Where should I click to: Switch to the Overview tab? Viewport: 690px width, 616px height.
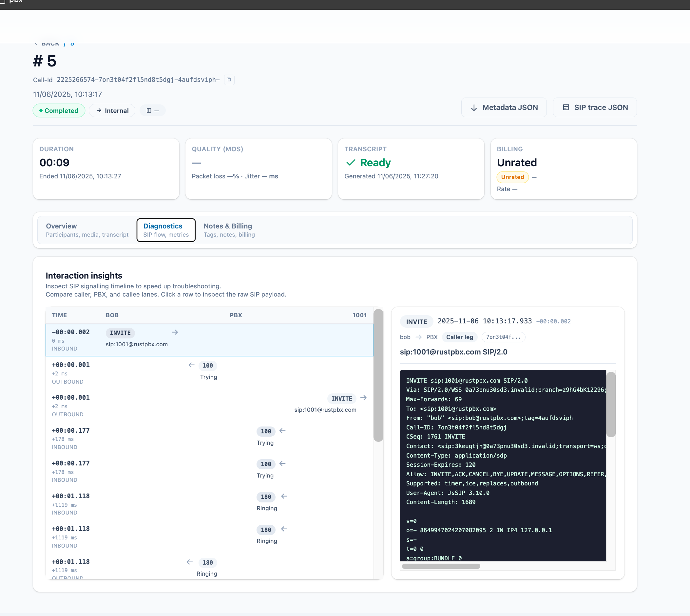pyautogui.click(x=87, y=230)
